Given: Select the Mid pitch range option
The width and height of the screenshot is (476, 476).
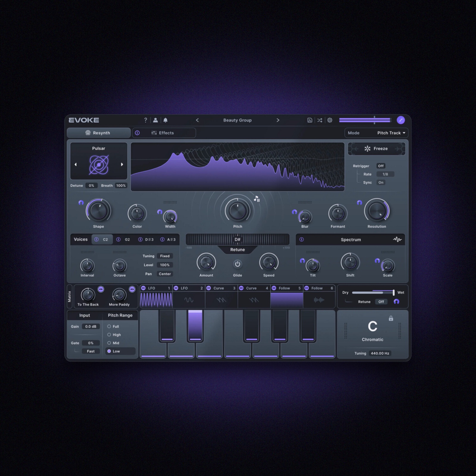Looking at the screenshot, I should pos(113,343).
